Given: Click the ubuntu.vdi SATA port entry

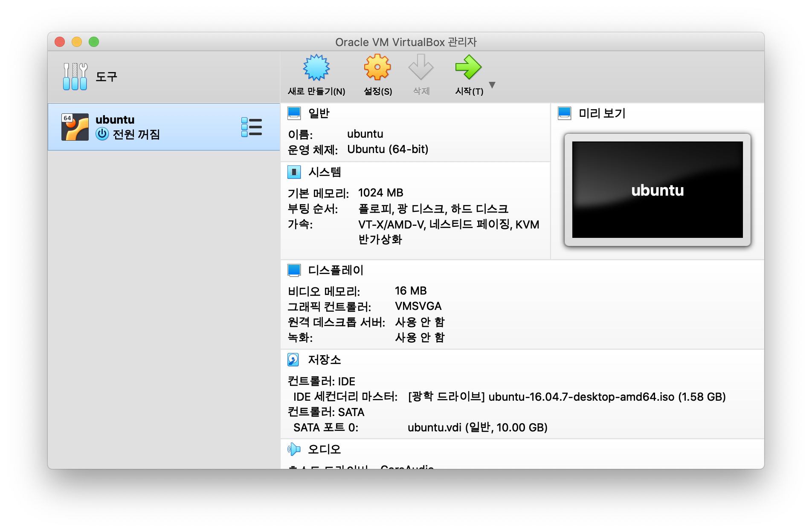Looking at the screenshot, I should point(478,428).
